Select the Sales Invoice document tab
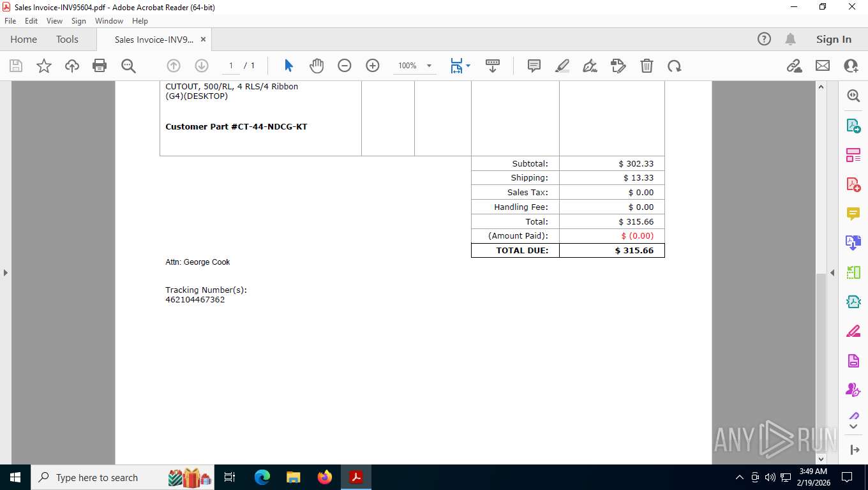Screen dimensions: 868x490 point(154,40)
